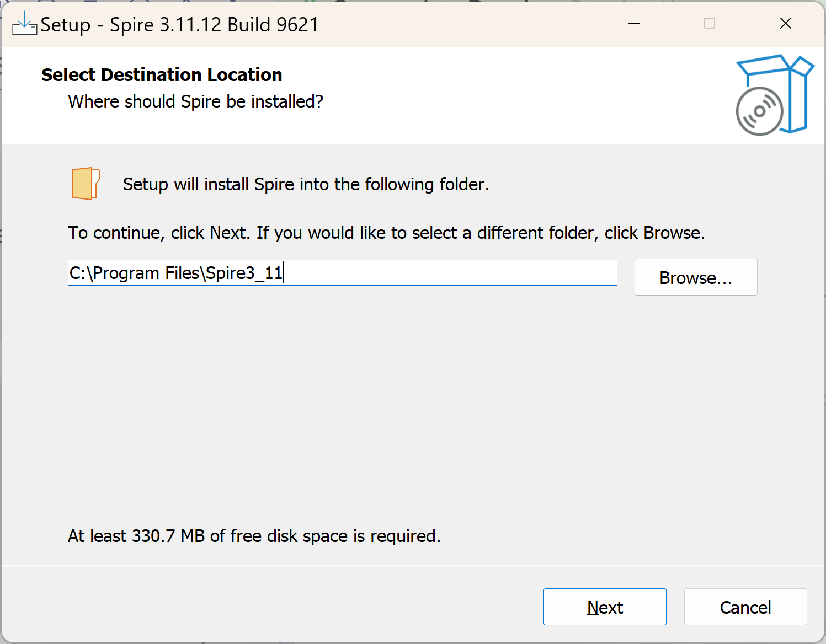Click the folder icon beside install text
This screenshot has height=644, width=826.
[x=86, y=184]
